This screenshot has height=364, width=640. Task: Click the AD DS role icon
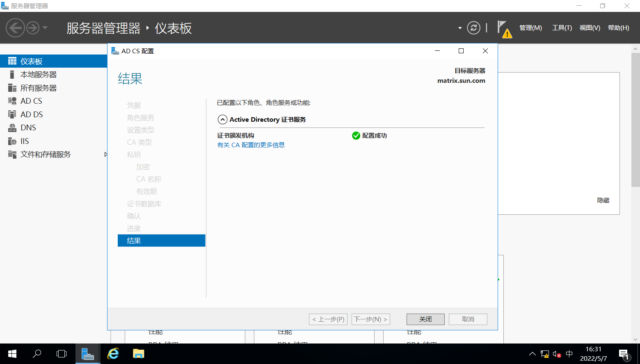point(12,114)
